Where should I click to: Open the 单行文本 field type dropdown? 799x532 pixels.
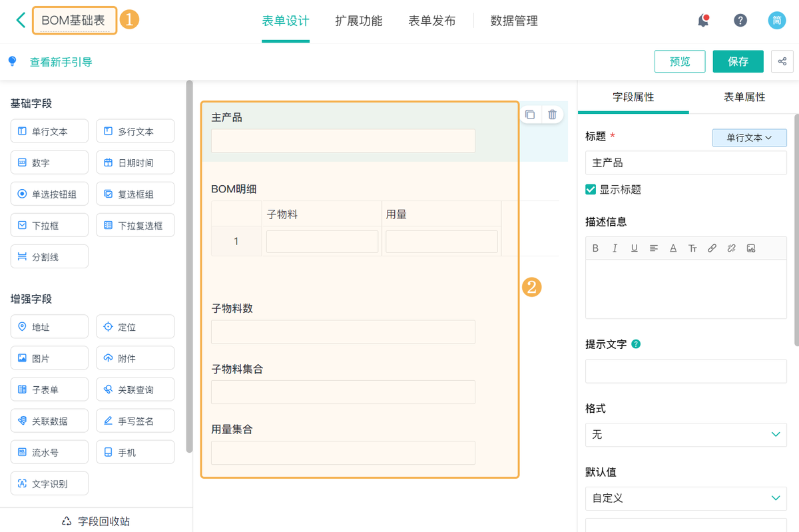pyautogui.click(x=749, y=138)
